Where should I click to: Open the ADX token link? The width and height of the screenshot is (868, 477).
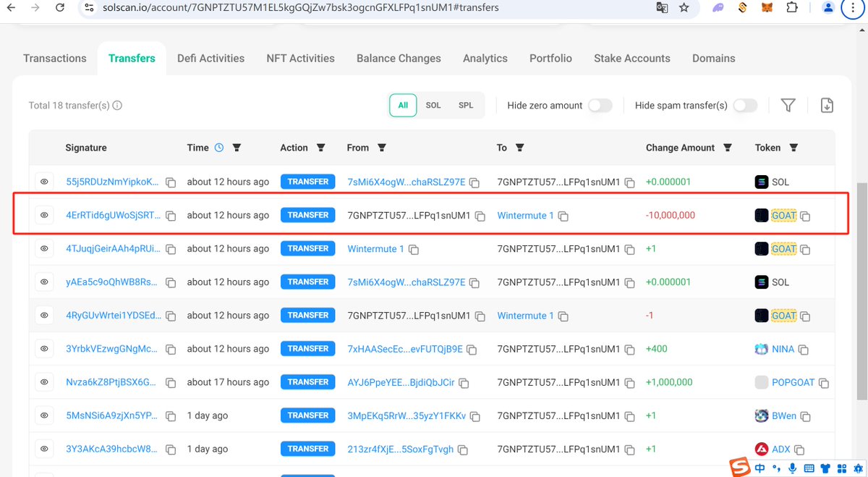[x=781, y=449]
